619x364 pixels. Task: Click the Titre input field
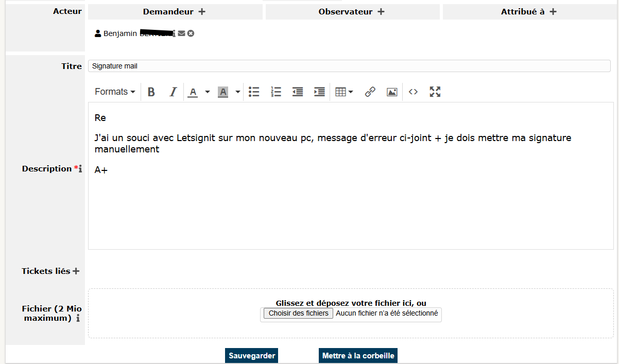(x=349, y=66)
